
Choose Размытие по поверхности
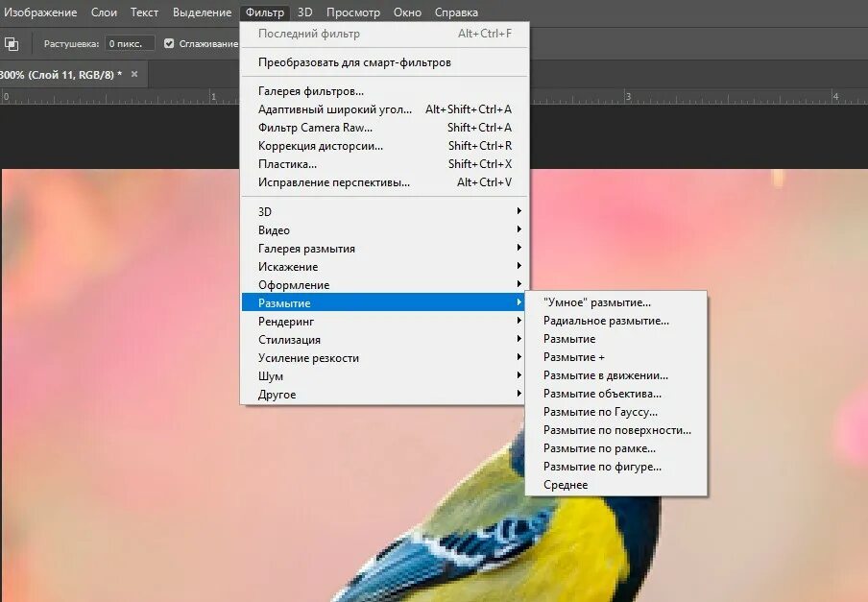(x=616, y=430)
